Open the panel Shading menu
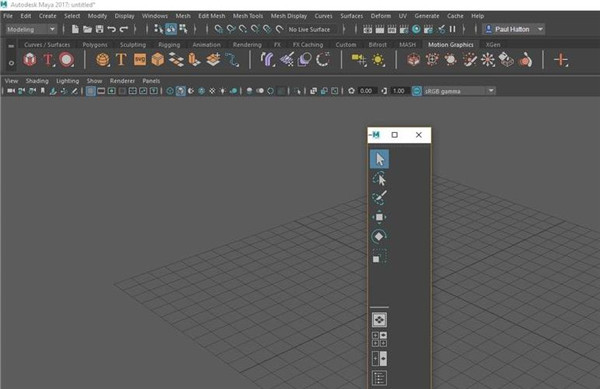The image size is (600, 389). 37,81
